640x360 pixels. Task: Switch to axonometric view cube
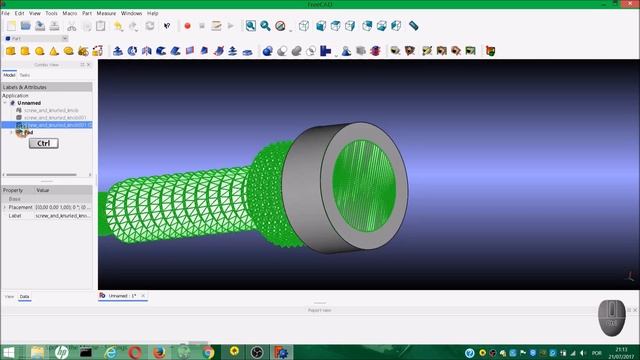304,26
